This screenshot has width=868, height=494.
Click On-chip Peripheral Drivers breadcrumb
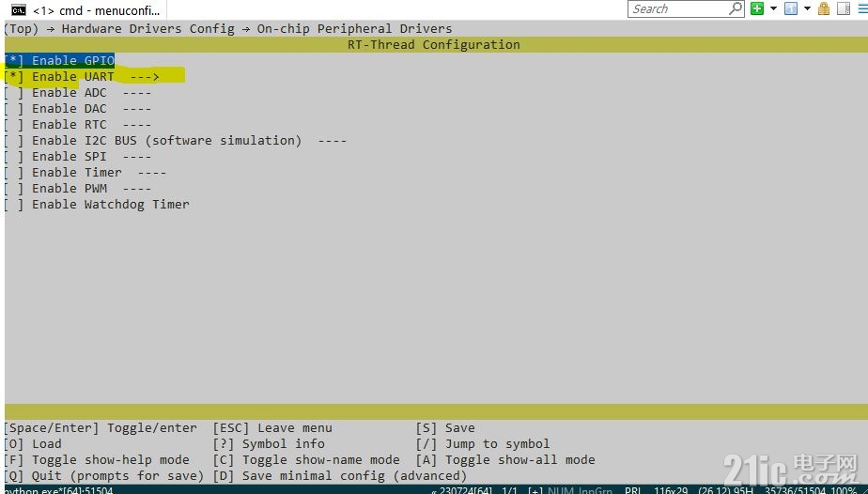(354, 29)
